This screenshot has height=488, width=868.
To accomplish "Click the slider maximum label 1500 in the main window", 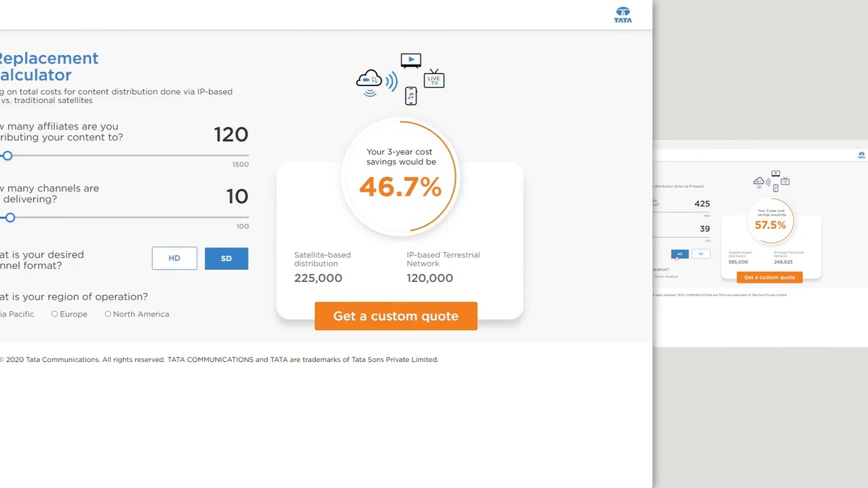I will [x=240, y=164].
